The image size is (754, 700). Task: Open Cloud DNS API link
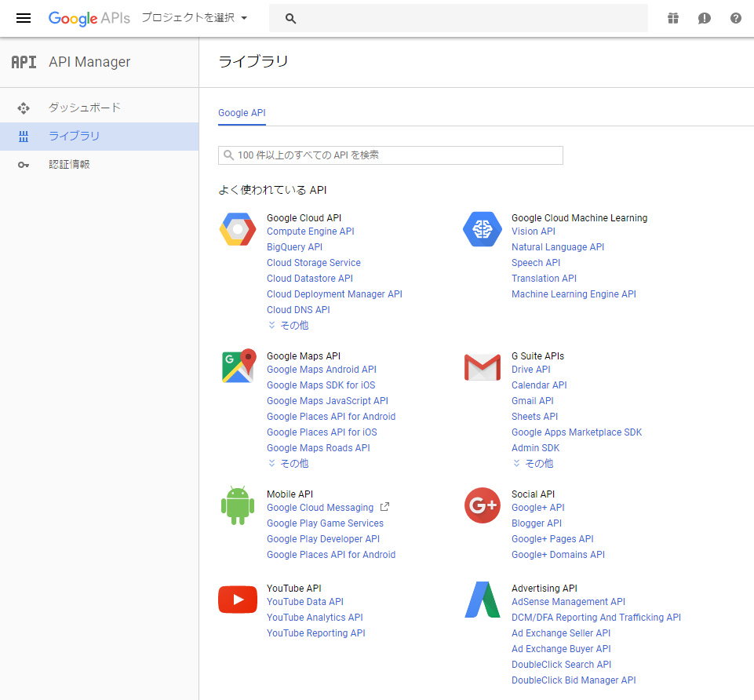299,310
